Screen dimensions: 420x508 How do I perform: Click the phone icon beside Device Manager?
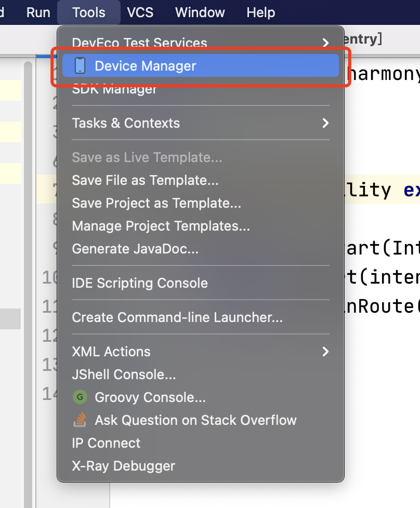(79, 65)
